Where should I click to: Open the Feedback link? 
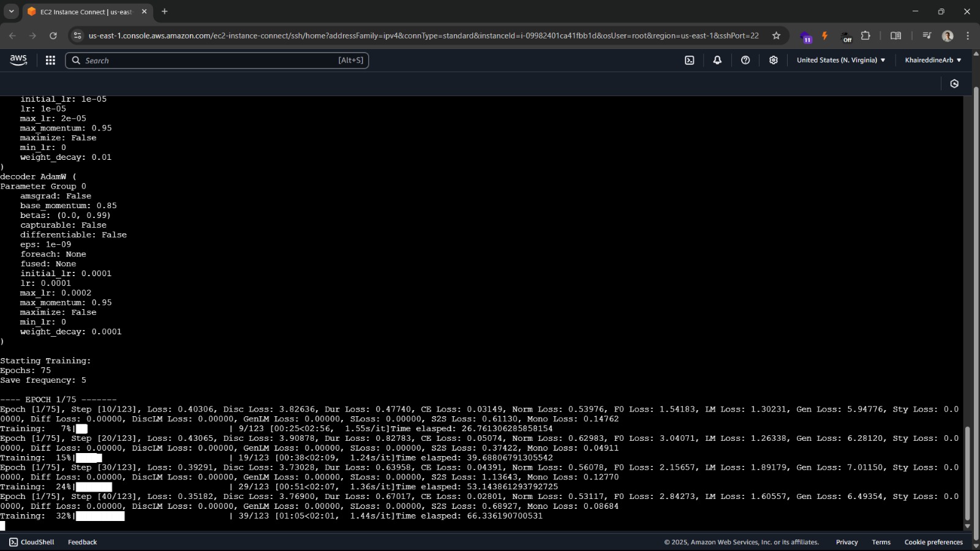coord(82,542)
